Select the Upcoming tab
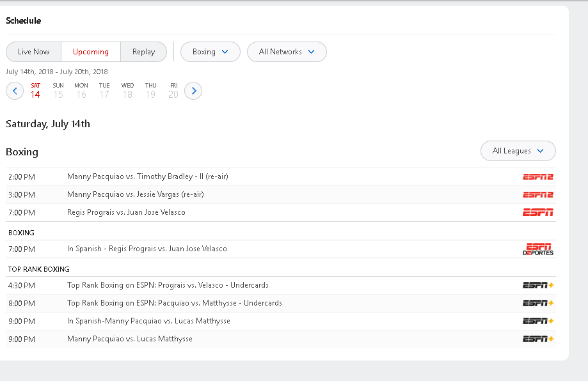This screenshot has height=381, width=588. 91,52
